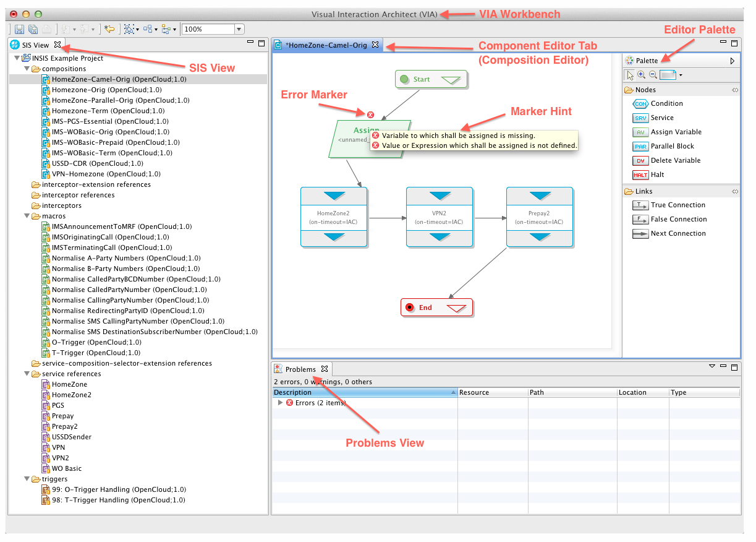Click the palette zoom out magnifier
Viewport: 756px width, 542px height.
click(x=653, y=75)
